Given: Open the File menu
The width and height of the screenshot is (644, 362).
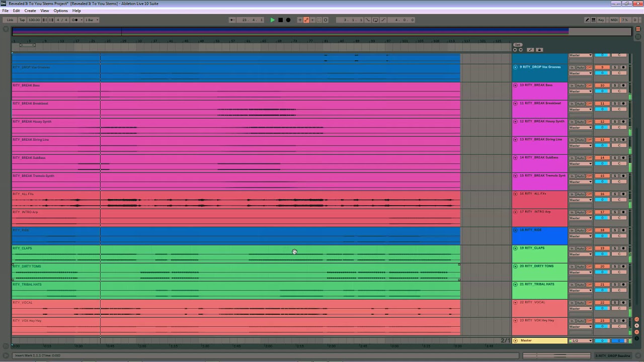Looking at the screenshot, I should click(x=5, y=11).
